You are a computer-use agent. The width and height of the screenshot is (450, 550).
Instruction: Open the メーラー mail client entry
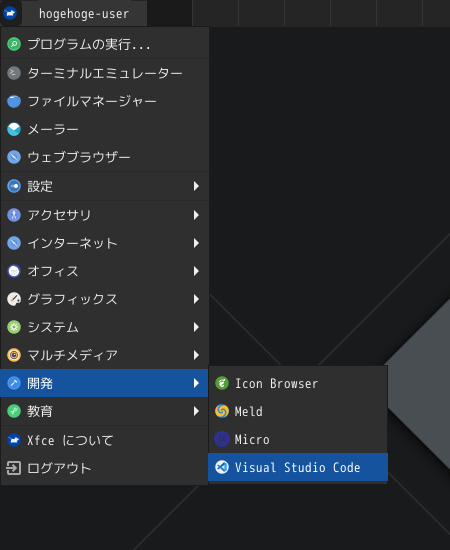click(105, 129)
